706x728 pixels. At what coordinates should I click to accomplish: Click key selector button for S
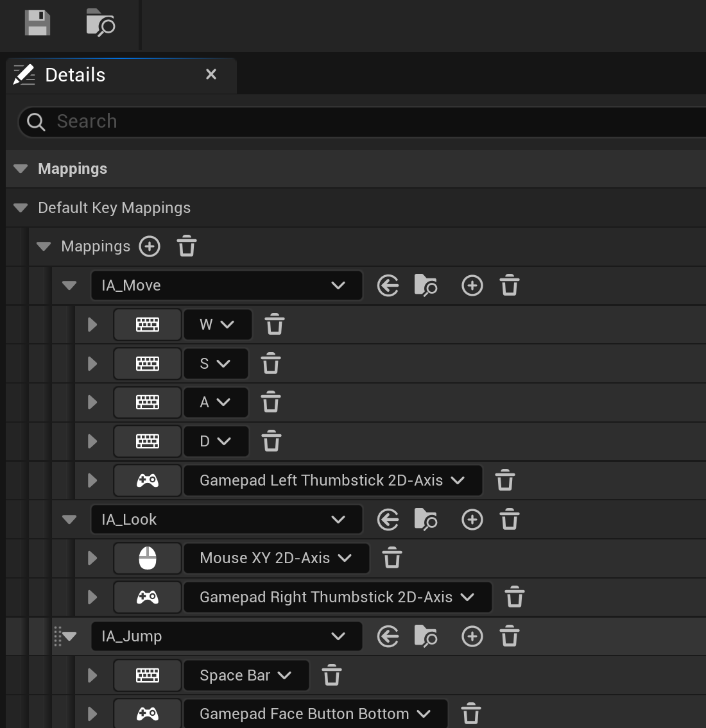(x=148, y=364)
